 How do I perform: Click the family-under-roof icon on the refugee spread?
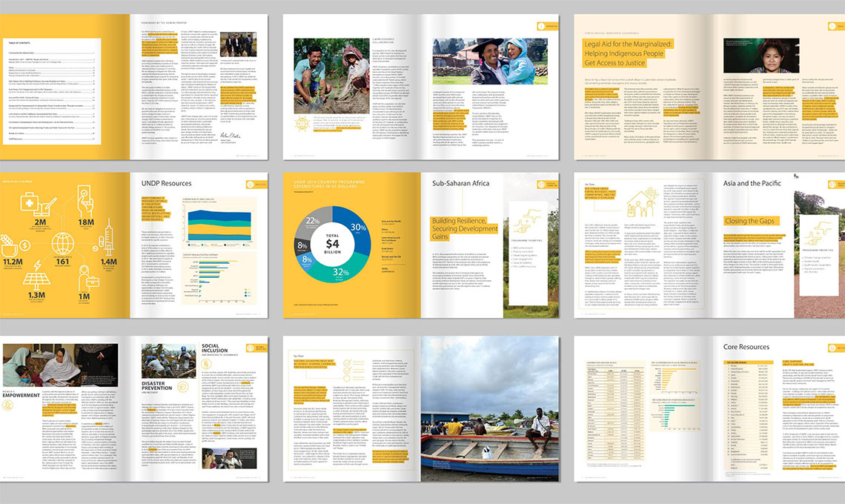[642, 205]
